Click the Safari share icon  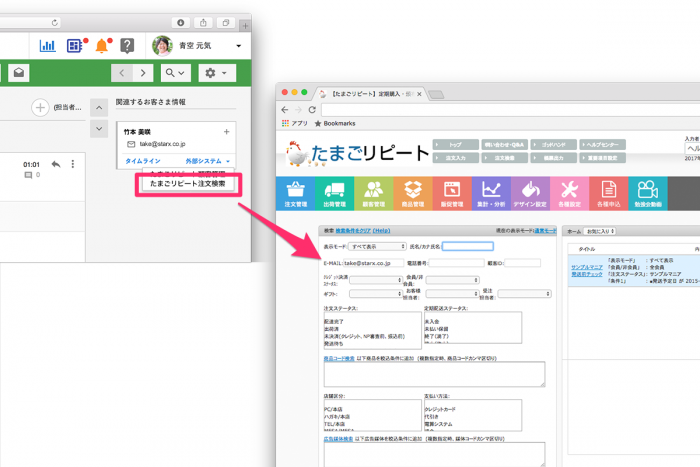pos(203,23)
